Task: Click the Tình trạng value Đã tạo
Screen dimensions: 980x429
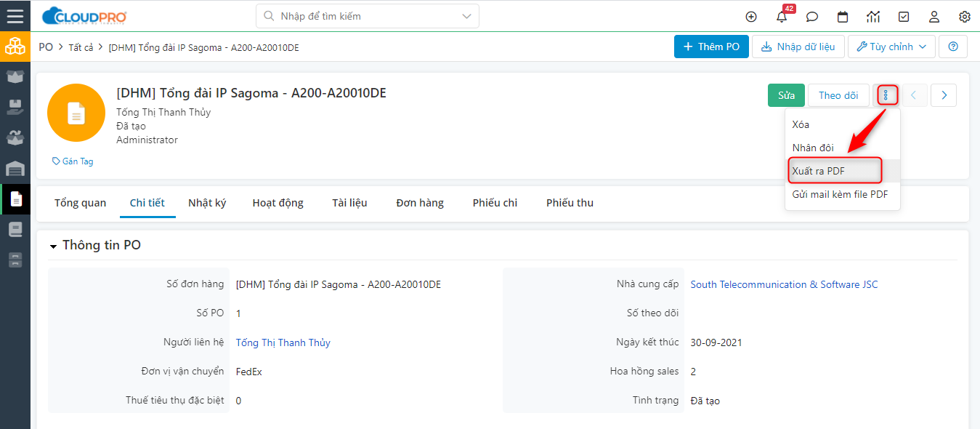Action: [x=705, y=401]
